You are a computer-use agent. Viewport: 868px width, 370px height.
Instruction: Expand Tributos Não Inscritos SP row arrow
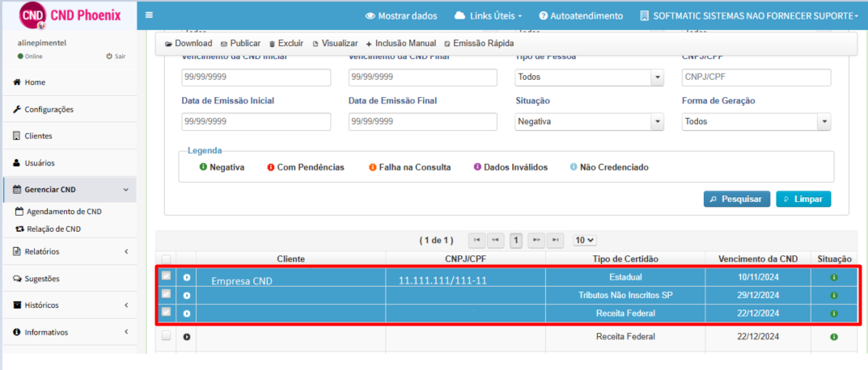point(187,296)
